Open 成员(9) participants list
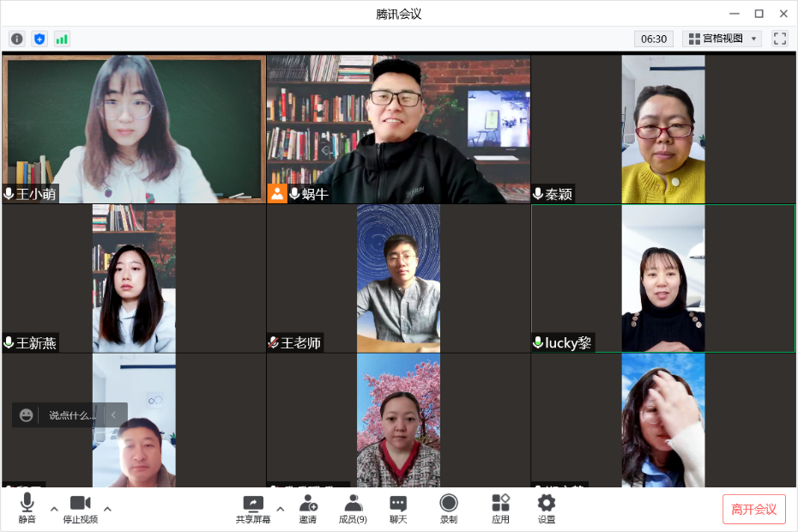 pos(353,508)
